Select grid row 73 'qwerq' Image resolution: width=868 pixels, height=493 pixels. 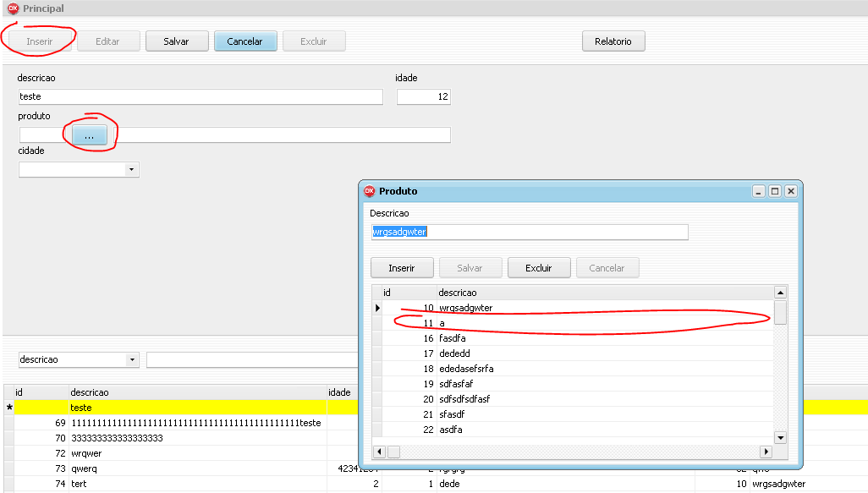click(x=127, y=468)
